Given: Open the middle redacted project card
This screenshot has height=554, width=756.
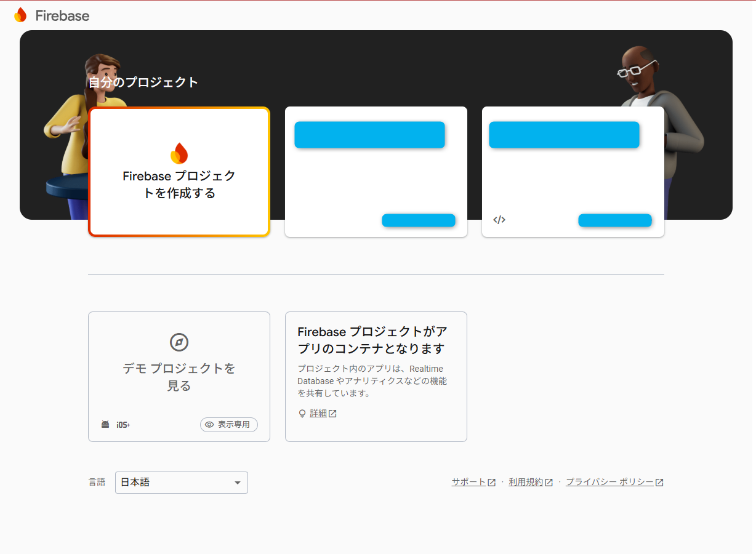Looking at the screenshot, I should [376, 172].
